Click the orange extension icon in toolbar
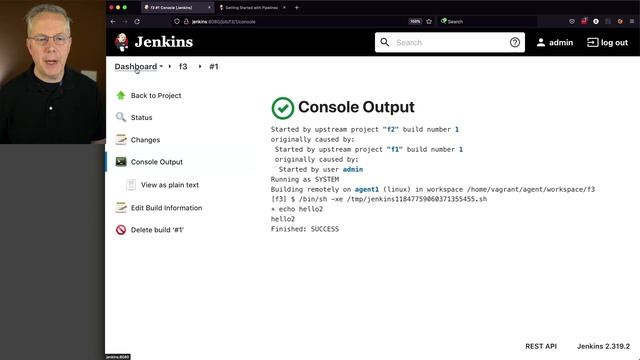The height and width of the screenshot is (360, 640). pyautogui.click(x=620, y=21)
